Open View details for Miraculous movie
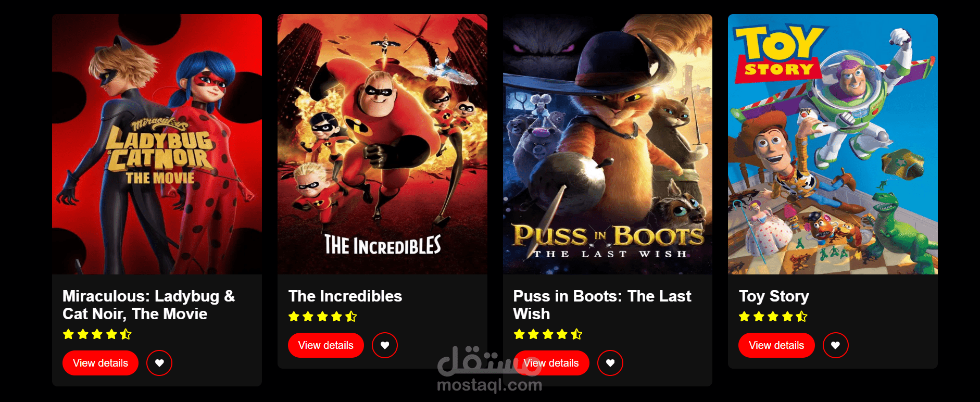This screenshot has width=980, height=402. pyautogui.click(x=100, y=363)
